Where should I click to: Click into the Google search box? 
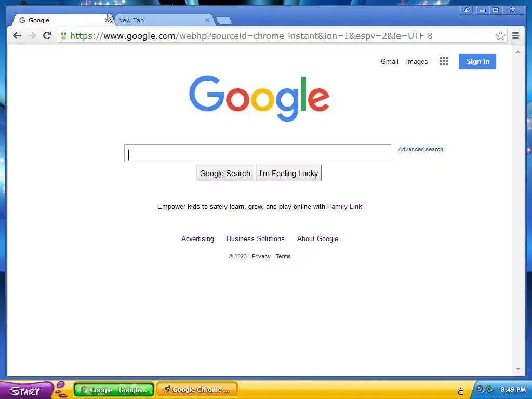[258, 153]
